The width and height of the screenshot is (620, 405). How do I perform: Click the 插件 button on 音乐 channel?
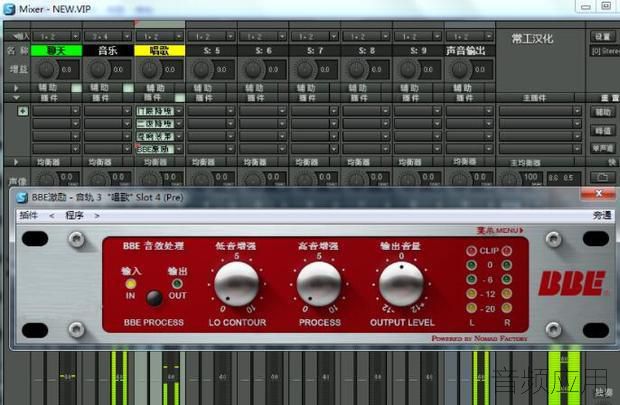click(100, 98)
